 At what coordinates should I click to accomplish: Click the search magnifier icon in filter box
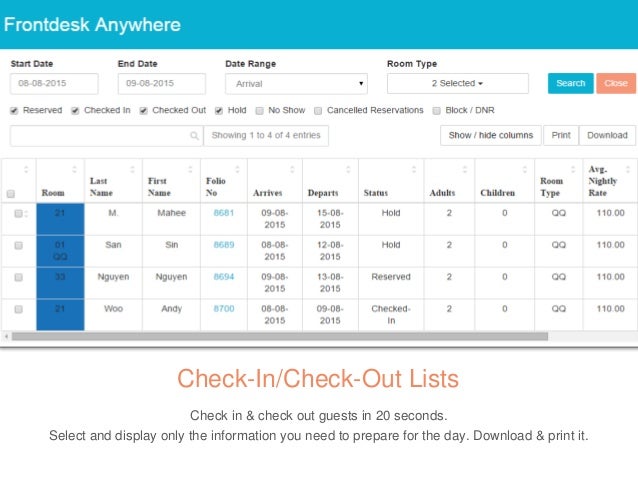194,136
